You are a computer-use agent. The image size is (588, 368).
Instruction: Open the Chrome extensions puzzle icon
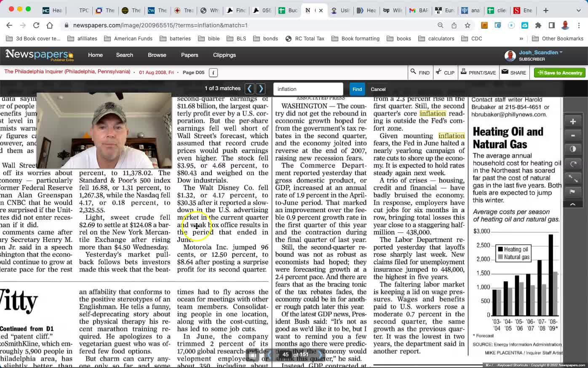[538, 25]
